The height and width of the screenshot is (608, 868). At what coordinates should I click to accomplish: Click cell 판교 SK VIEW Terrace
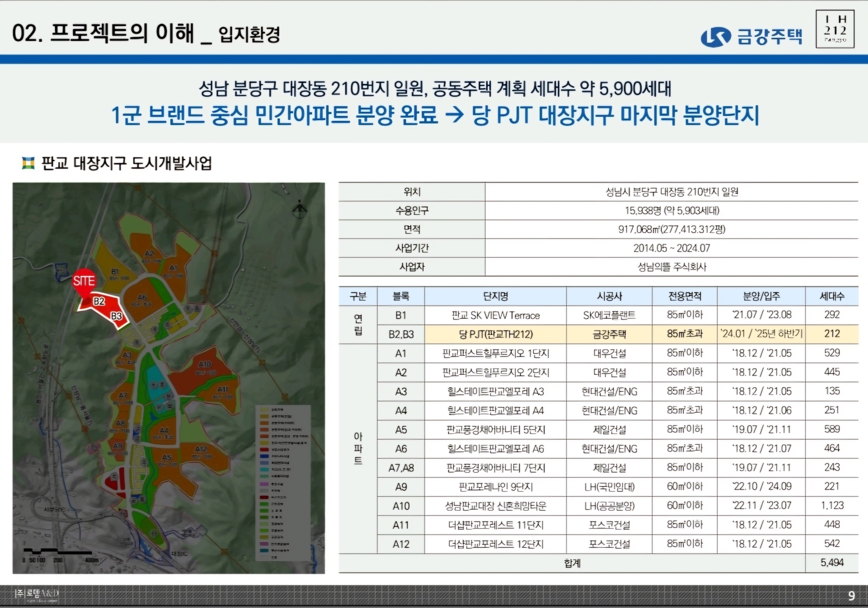point(496,315)
